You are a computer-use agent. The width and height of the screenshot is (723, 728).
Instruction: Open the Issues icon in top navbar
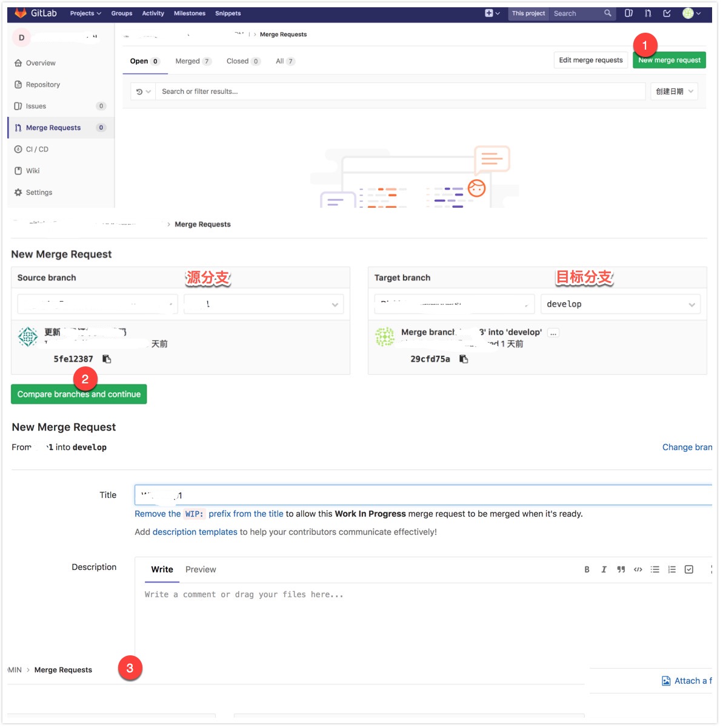[628, 13]
